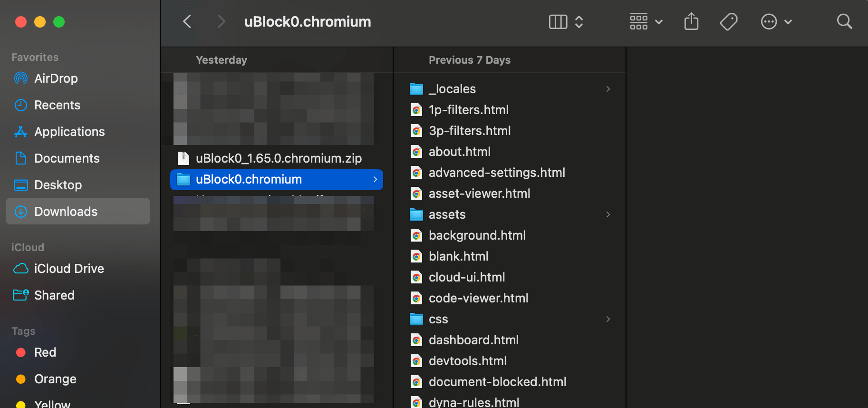The width and height of the screenshot is (868, 408).
Task: Open the Applications sidebar location
Action: 78,132
